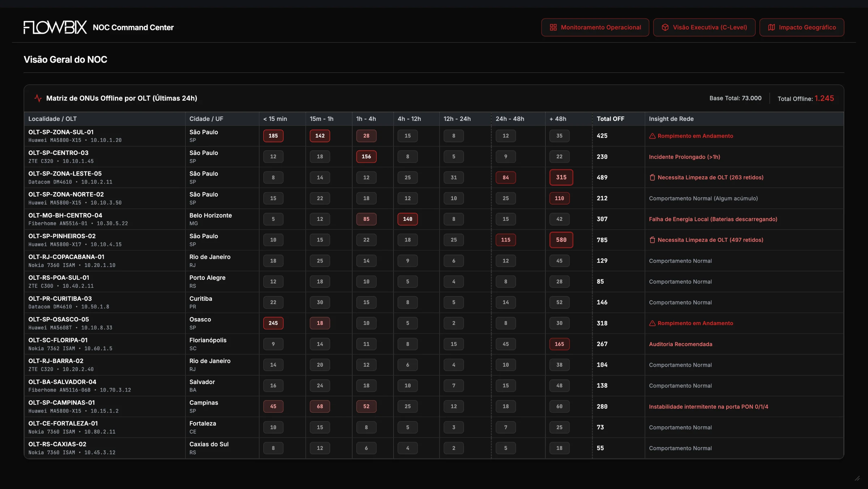This screenshot has width=868, height=489.
Task: Click the 'Florianópolis' city cell
Action: 208,340
